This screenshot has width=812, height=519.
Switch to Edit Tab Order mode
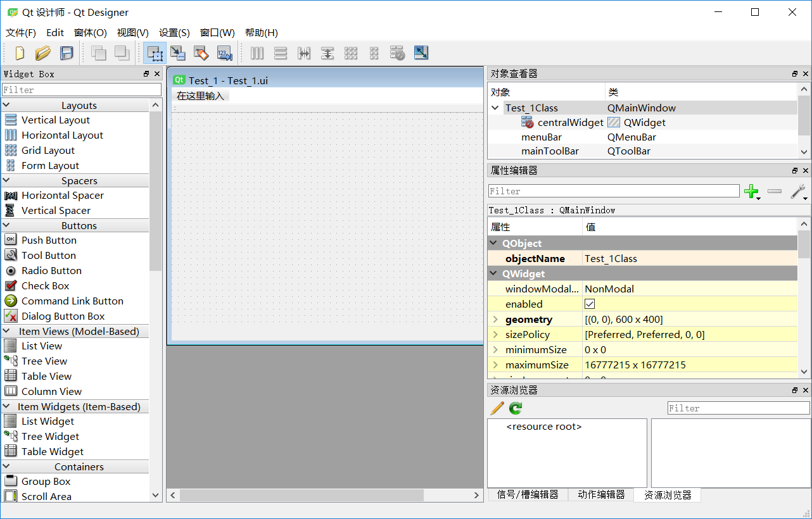[x=224, y=53]
